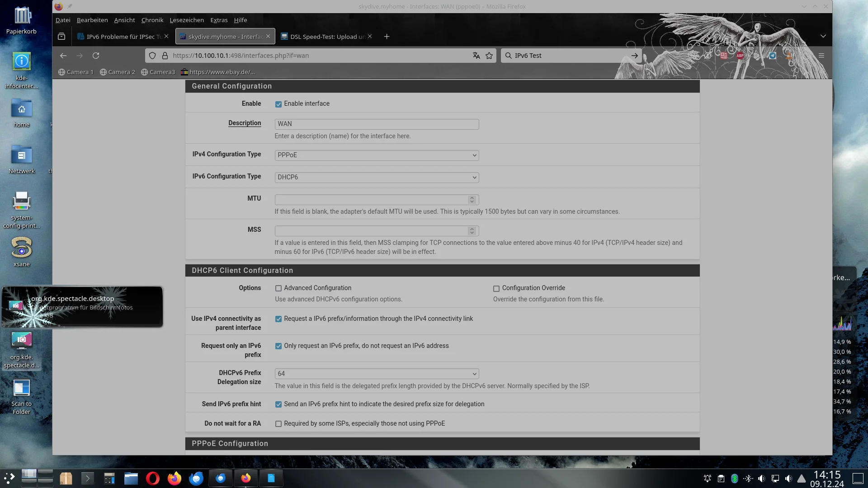Open the clock showing 14:15
The height and width of the screenshot is (488, 868).
coord(827,479)
